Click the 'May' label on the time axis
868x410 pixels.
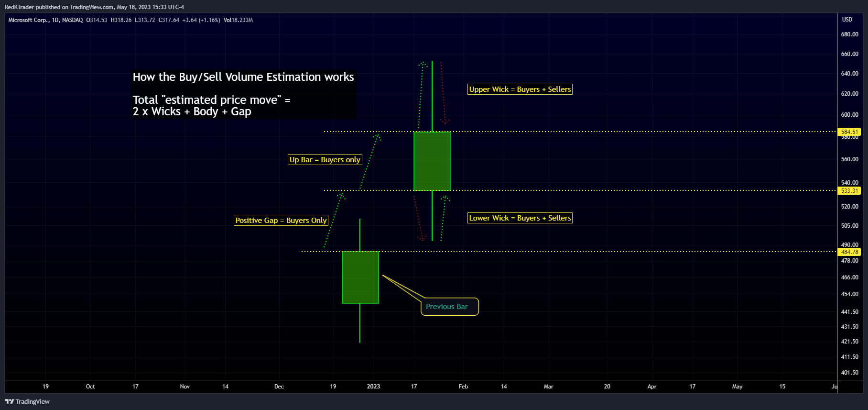click(x=737, y=387)
